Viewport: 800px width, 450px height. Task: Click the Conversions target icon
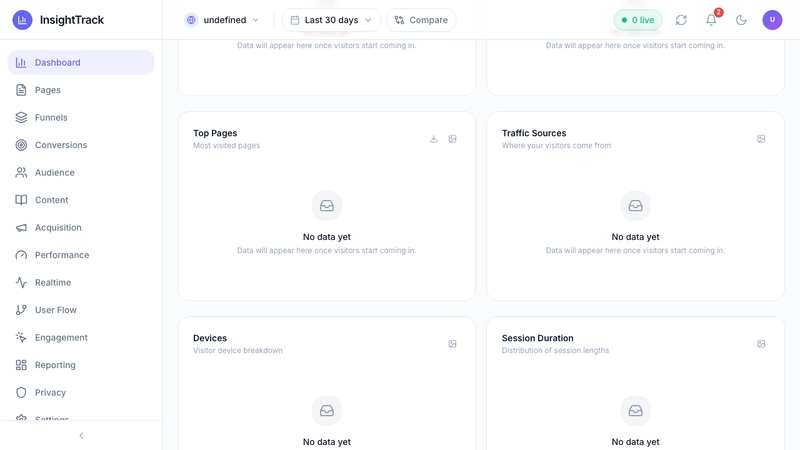[x=21, y=145]
